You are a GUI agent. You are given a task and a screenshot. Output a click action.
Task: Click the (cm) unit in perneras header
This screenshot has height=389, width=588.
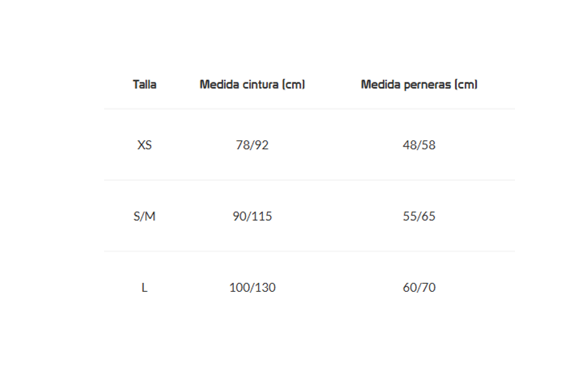tap(466, 84)
